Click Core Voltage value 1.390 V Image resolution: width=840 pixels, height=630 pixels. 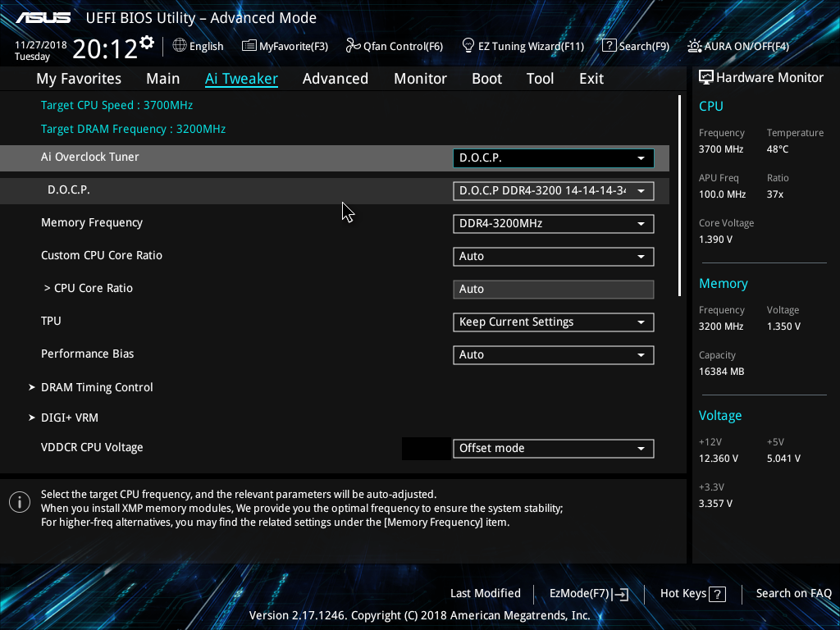coord(715,240)
